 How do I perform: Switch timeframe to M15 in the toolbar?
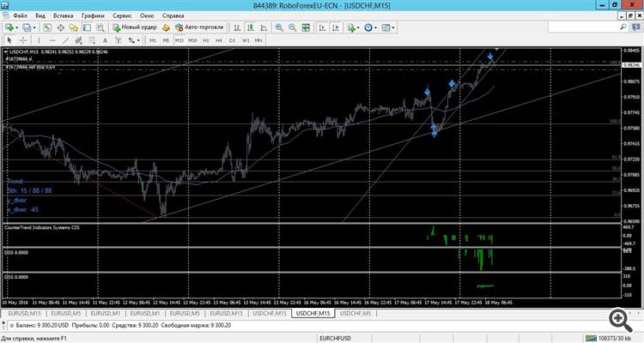coord(179,40)
